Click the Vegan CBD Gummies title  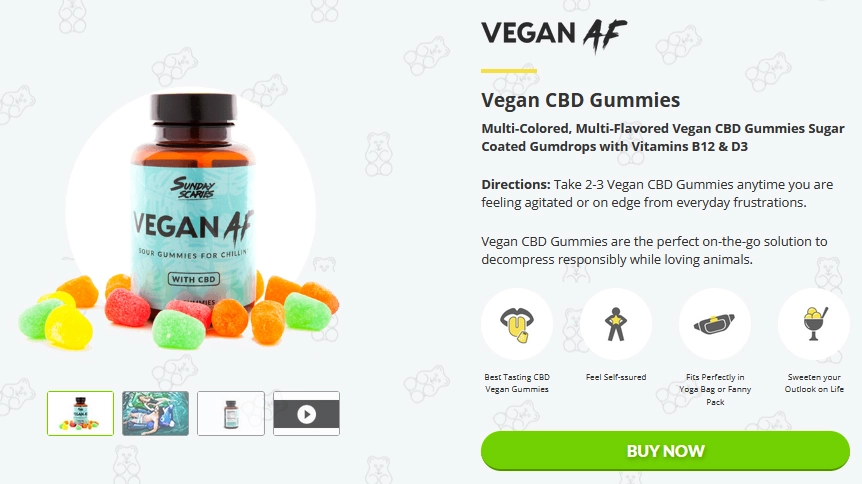581,100
